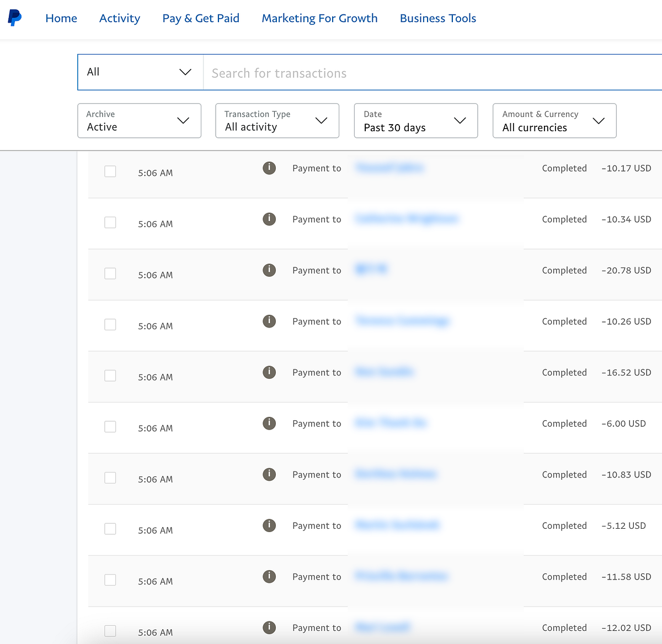
Task: Select the checkbox on the -10.26 USD payment row
Action: (110, 324)
